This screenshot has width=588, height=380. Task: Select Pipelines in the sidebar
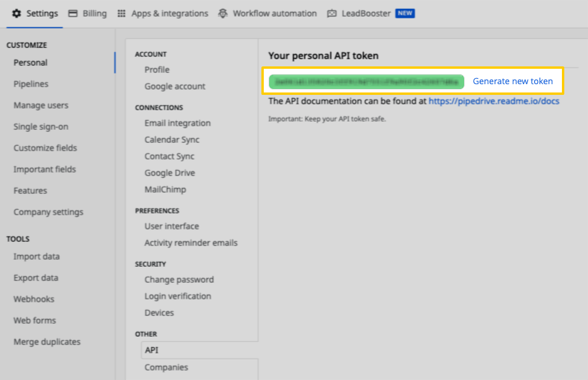(x=31, y=84)
